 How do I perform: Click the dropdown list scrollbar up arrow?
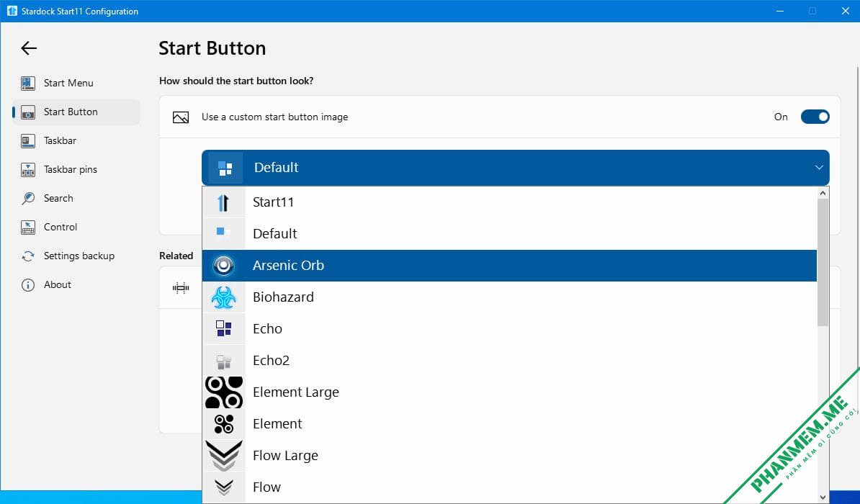[x=823, y=193]
